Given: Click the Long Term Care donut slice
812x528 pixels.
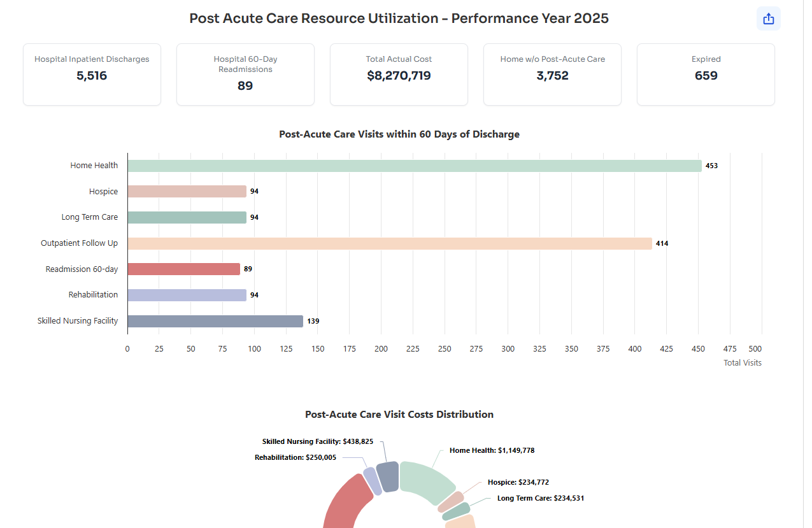Looking at the screenshot, I should coord(456,511).
